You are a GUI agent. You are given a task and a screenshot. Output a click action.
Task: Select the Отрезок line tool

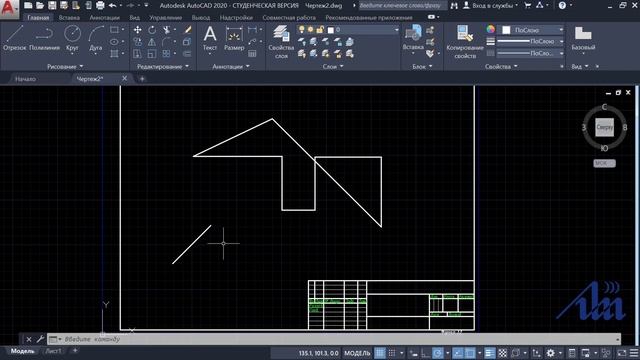(x=14, y=38)
